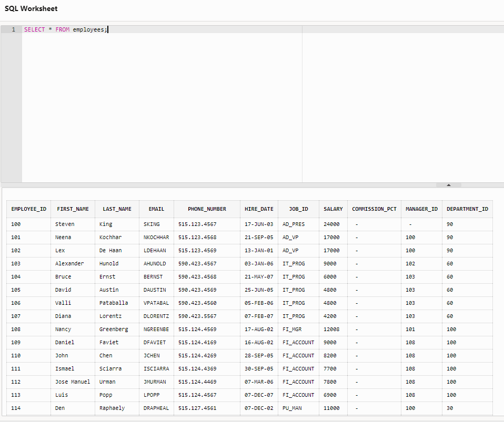
Task: Select hire date 21-MAY-07
Action: [259, 277]
